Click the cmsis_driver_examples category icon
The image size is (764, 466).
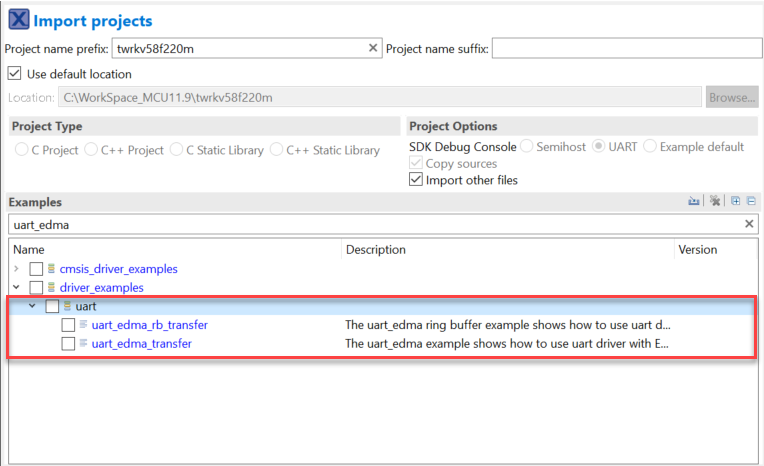coord(52,269)
